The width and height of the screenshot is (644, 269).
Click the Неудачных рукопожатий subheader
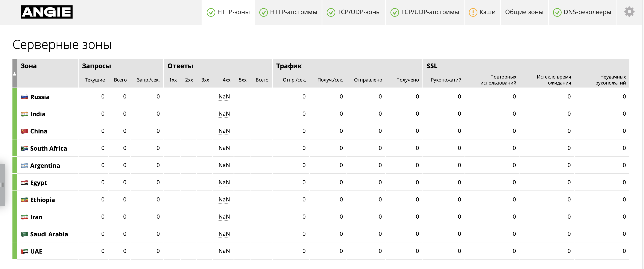click(610, 80)
